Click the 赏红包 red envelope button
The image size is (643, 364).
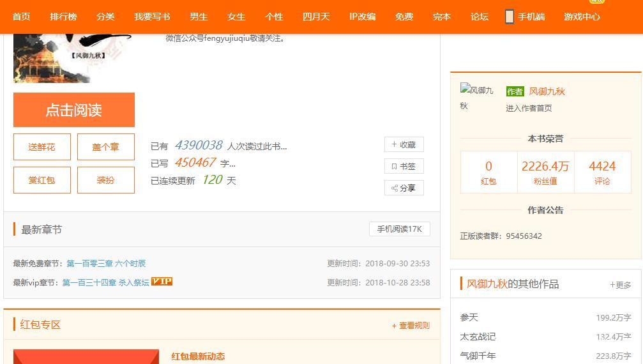[42, 180]
